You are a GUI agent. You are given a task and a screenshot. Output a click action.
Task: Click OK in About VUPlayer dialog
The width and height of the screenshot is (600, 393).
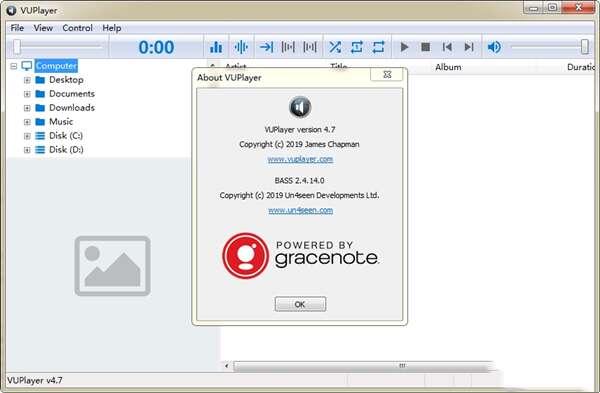coord(300,304)
